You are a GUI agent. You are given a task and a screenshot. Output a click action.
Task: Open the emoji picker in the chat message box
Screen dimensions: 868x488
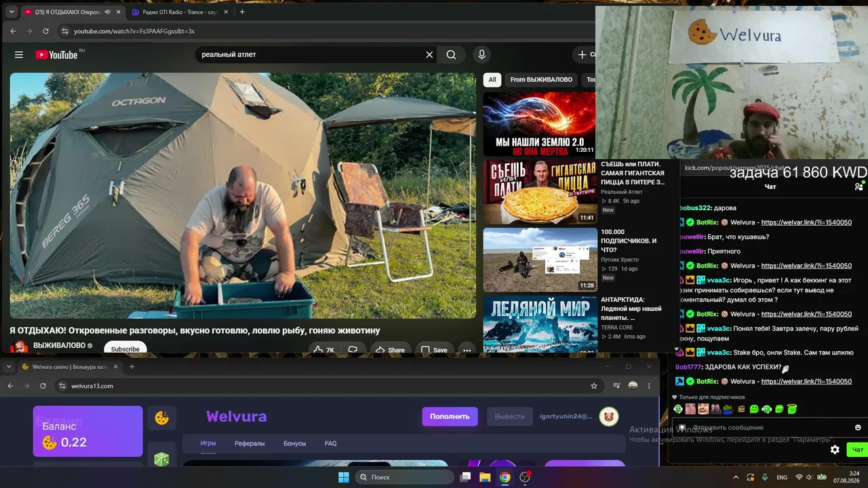(858, 428)
